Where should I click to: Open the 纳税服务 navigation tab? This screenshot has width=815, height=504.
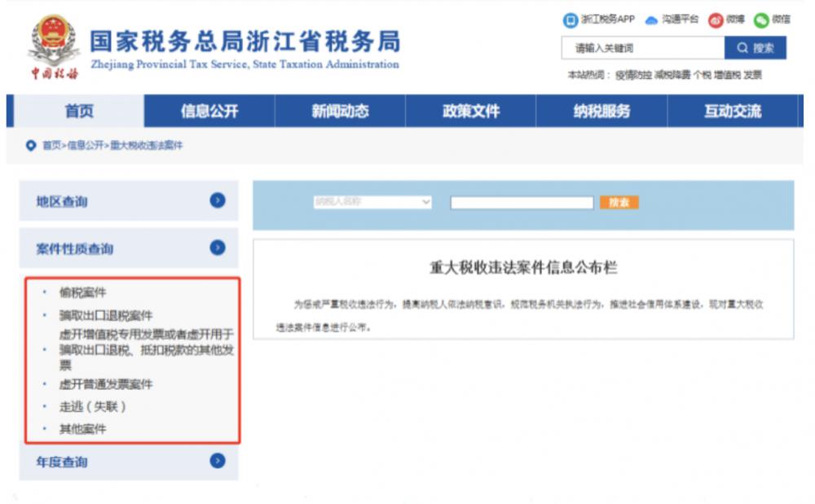coord(601,112)
